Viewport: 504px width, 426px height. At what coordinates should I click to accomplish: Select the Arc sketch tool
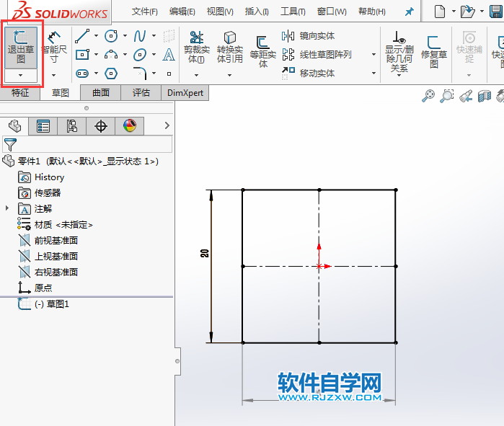[111, 55]
